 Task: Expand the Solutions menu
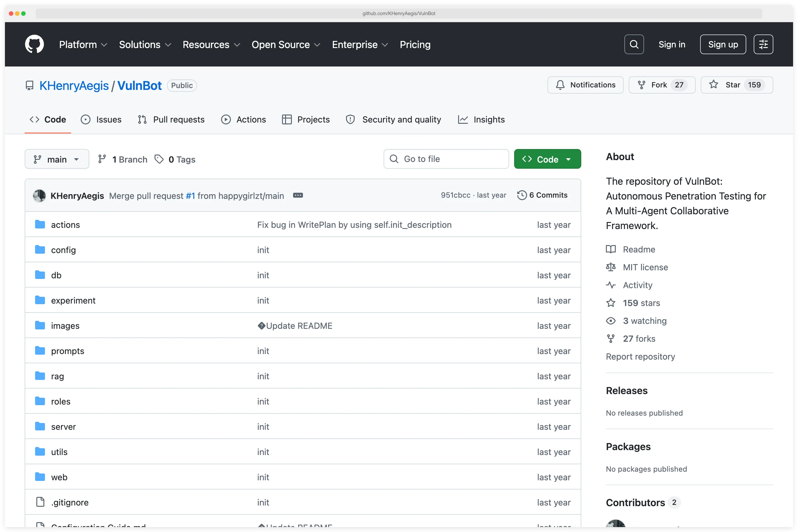coord(145,44)
